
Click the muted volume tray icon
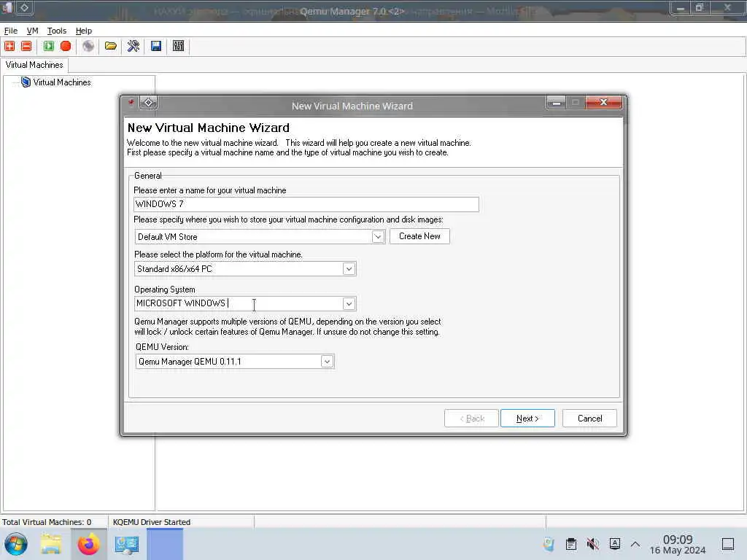pyautogui.click(x=592, y=544)
